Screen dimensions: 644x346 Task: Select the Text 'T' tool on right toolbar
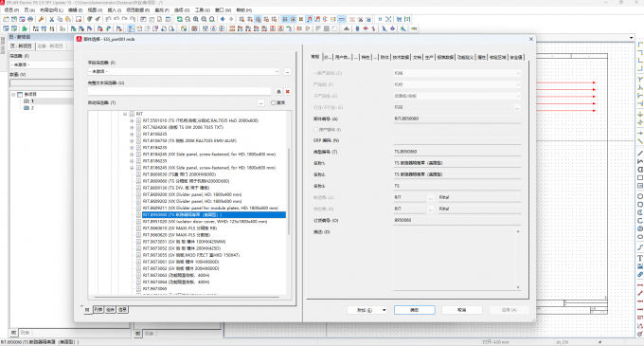640,258
